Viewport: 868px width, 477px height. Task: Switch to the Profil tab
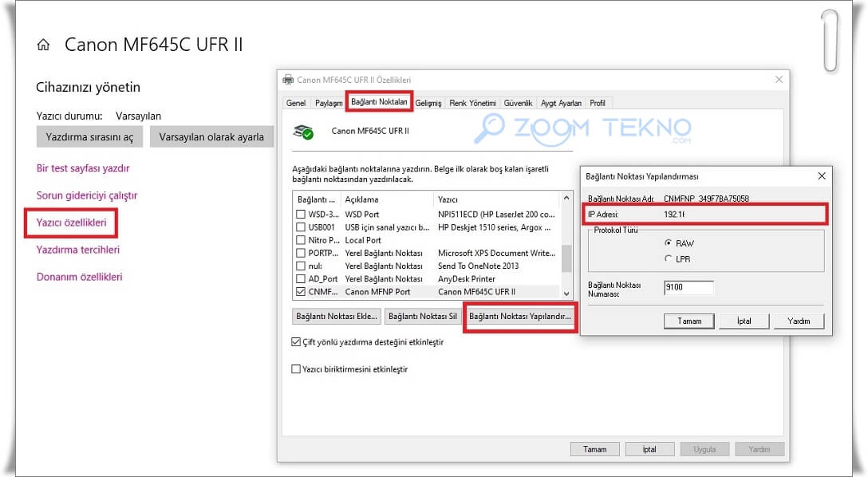(598, 103)
